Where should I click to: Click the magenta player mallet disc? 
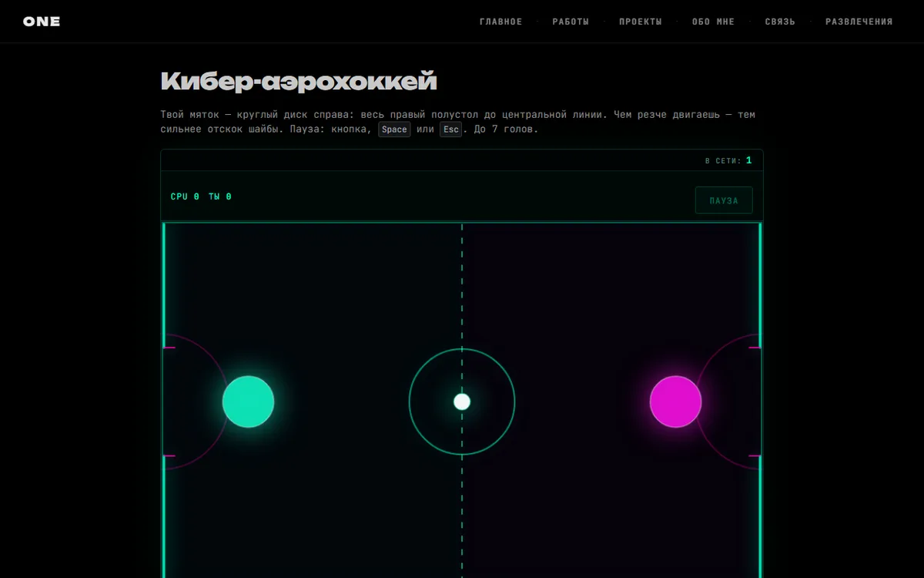[675, 402]
